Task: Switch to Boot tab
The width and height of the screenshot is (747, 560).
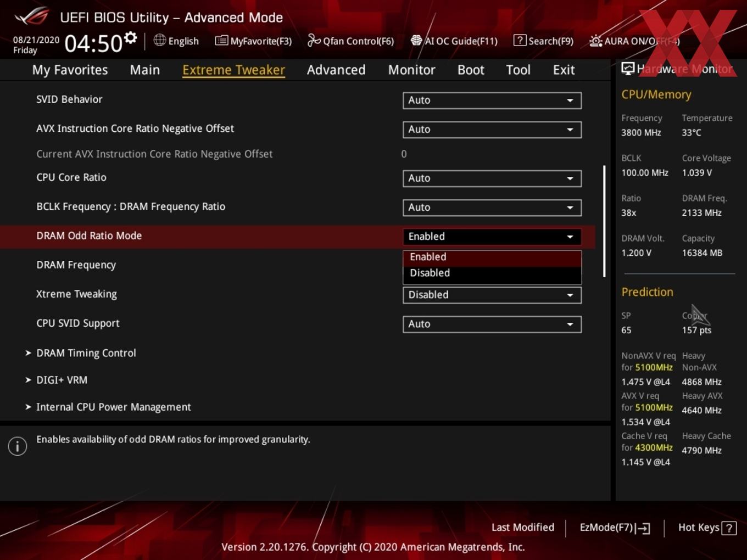Action: tap(471, 70)
